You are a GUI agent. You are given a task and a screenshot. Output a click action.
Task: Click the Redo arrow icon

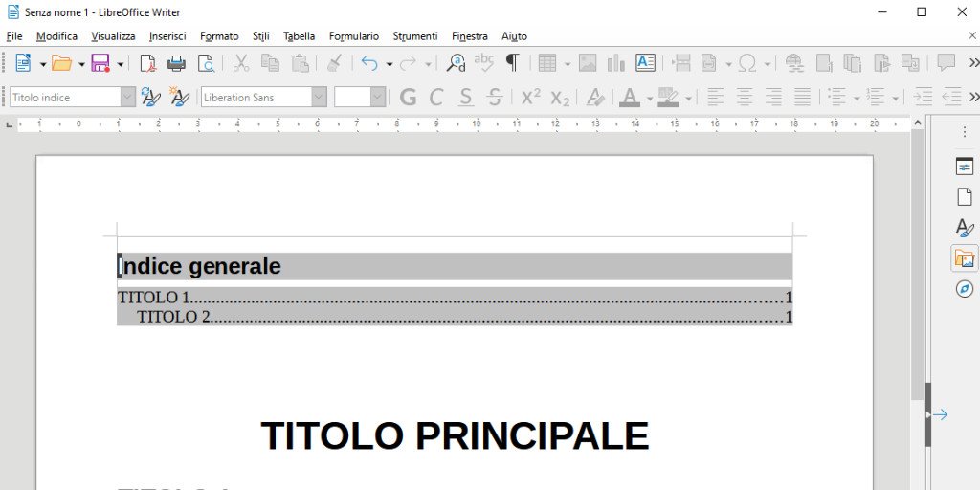click(408, 63)
